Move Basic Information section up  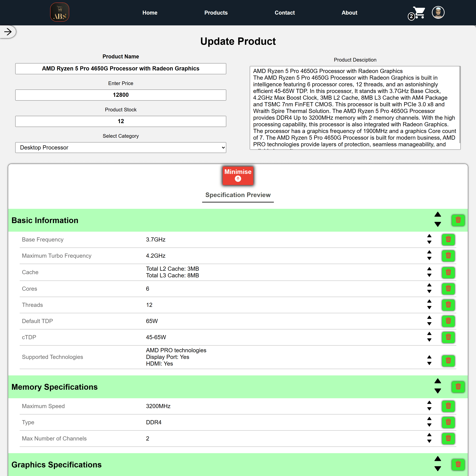(438, 214)
